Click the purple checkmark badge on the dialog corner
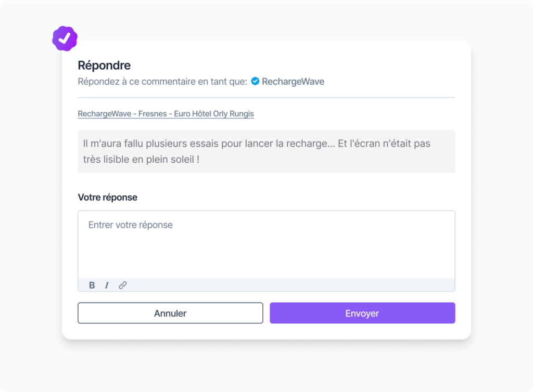 (x=65, y=38)
